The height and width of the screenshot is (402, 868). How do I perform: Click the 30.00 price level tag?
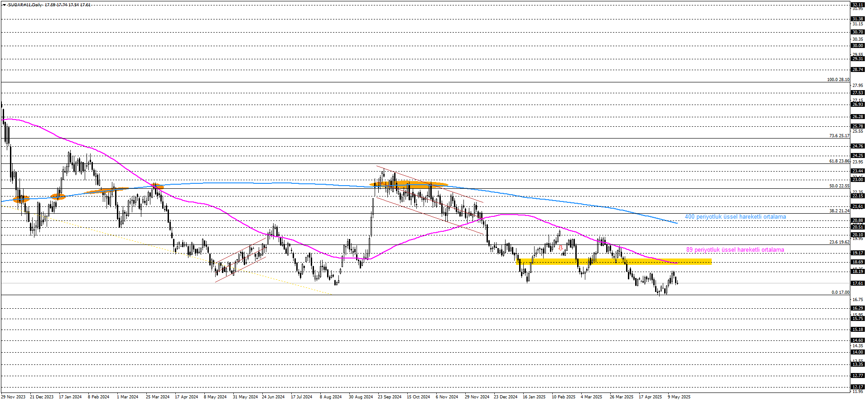858,46
